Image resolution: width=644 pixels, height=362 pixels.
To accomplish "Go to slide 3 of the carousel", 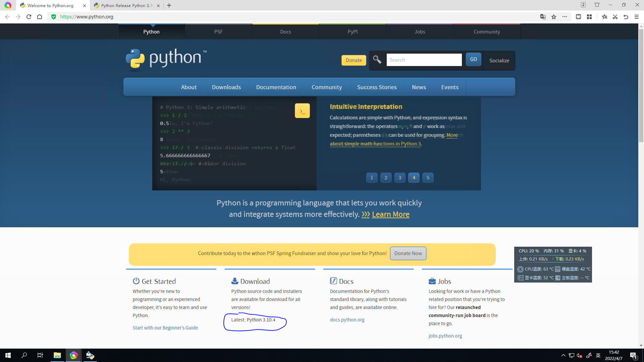I will 400,178.
